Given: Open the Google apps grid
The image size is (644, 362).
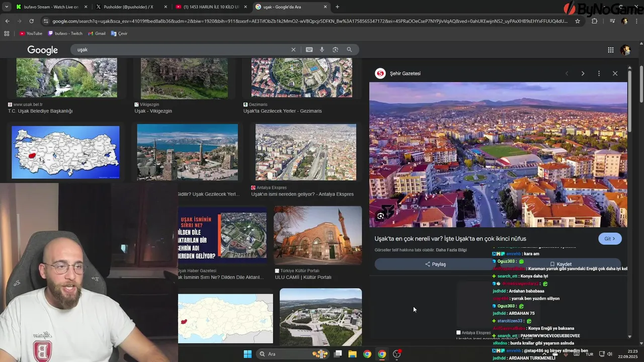Looking at the screenshot, I should (x=610, y=50).
